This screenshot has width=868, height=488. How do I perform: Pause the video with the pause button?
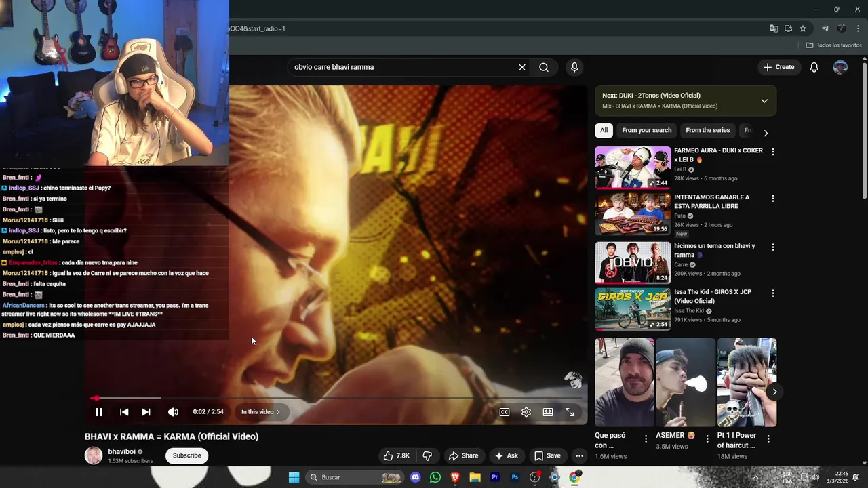tap(99, 412)
